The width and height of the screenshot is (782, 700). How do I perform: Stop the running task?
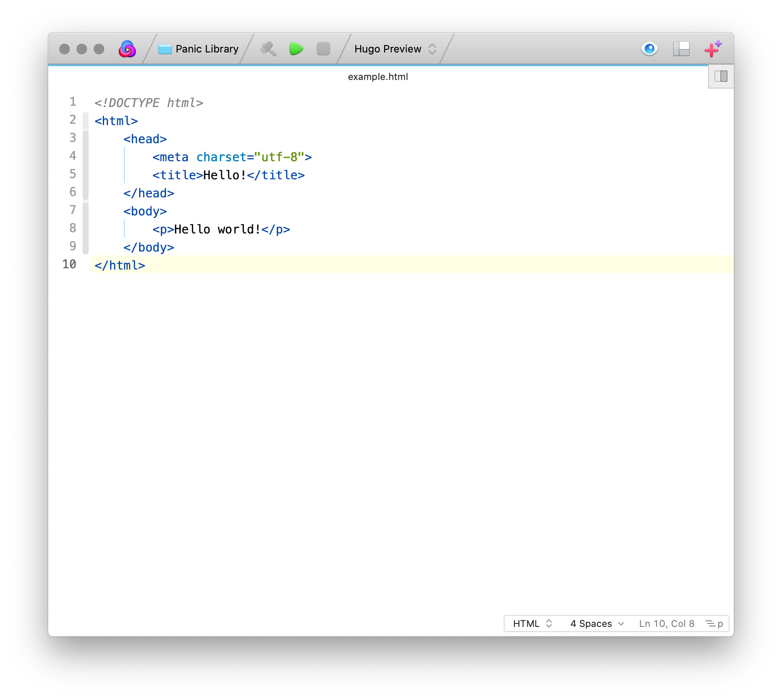pos(323,49)
